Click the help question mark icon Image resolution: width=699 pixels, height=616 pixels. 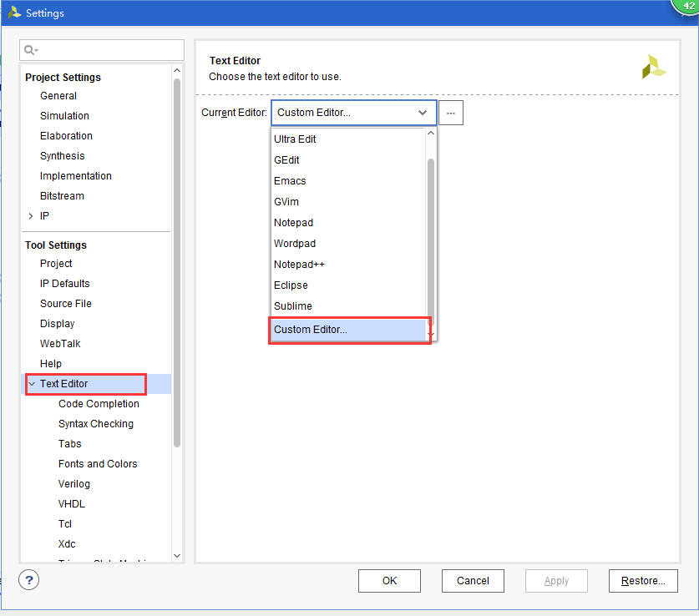tap(29, 580)
